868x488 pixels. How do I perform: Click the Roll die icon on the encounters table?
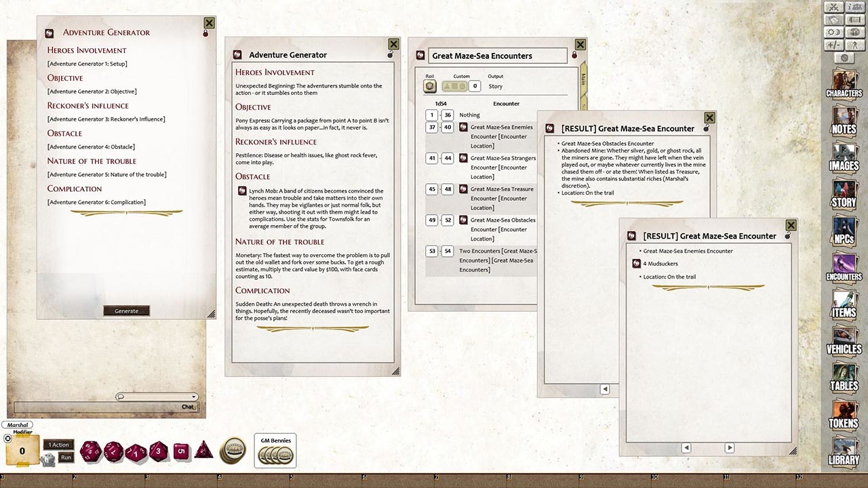pos(430,86)
